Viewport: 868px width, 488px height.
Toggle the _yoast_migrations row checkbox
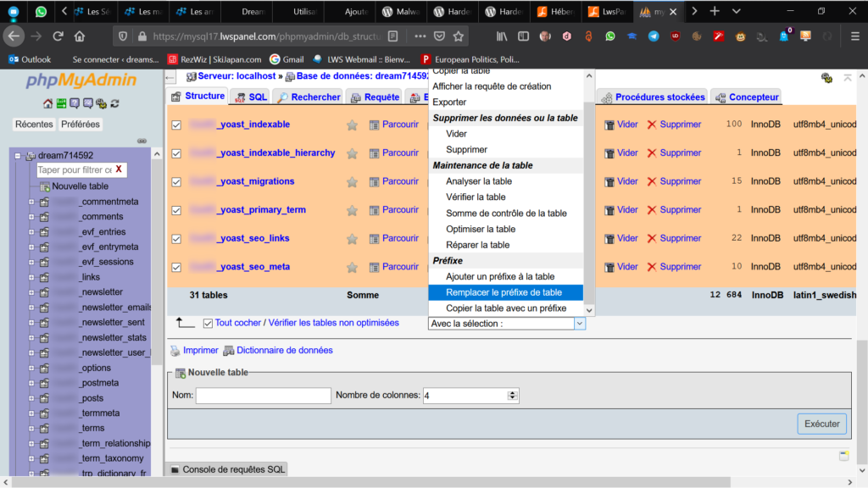(x=176, y=182)
